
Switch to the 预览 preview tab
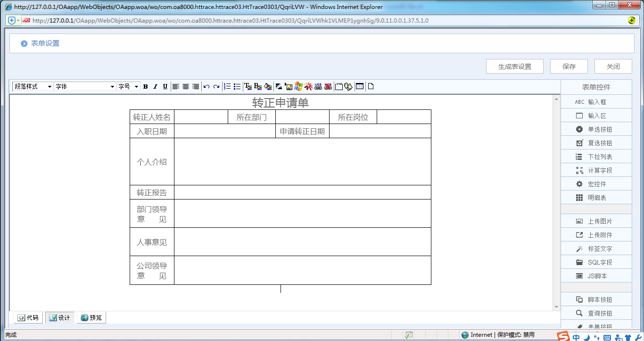(91, 318)
